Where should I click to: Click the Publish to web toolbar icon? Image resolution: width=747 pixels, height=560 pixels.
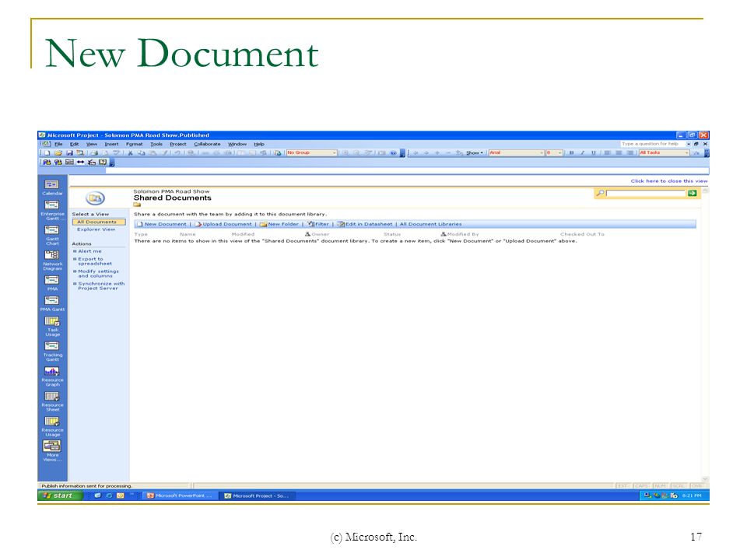278,153
